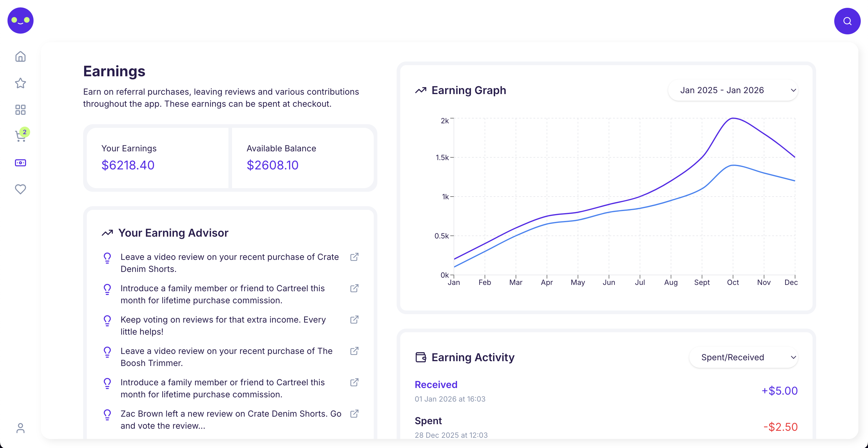Click the wallet icon beside Earning Activity

420,357
